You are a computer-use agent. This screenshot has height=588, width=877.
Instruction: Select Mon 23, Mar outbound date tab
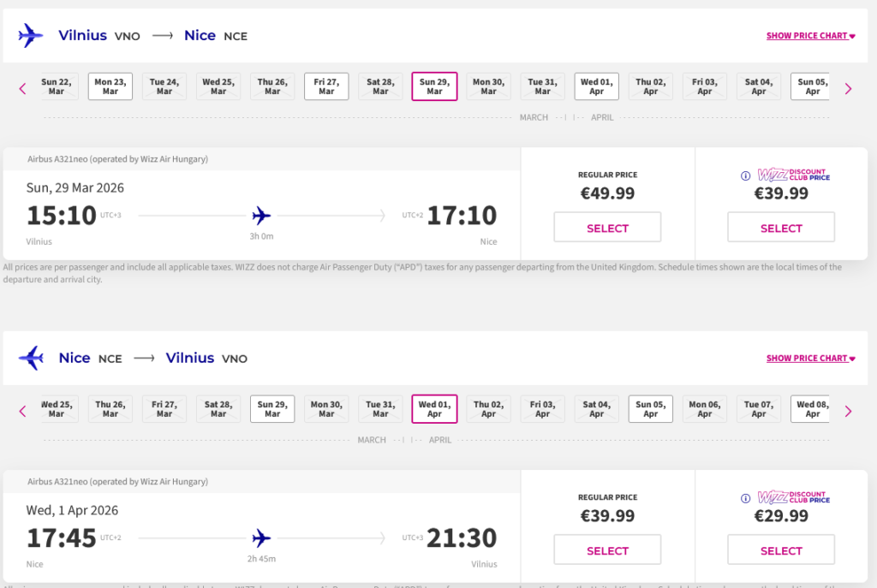(x=110, y=86)
